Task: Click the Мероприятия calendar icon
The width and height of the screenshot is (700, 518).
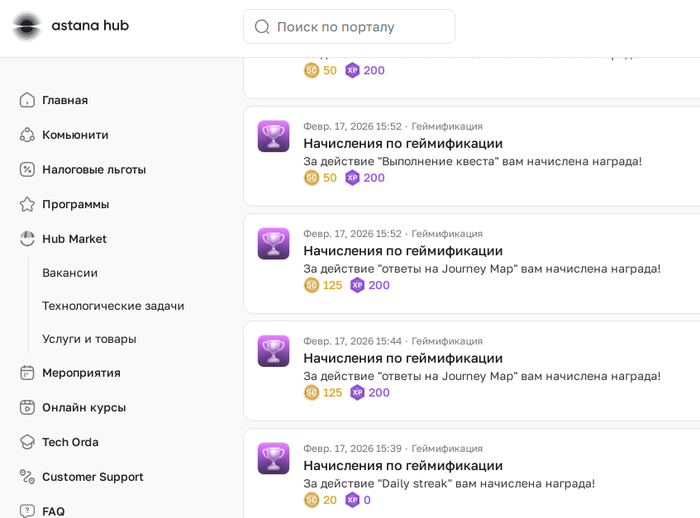Action: (x=27, y=373)
